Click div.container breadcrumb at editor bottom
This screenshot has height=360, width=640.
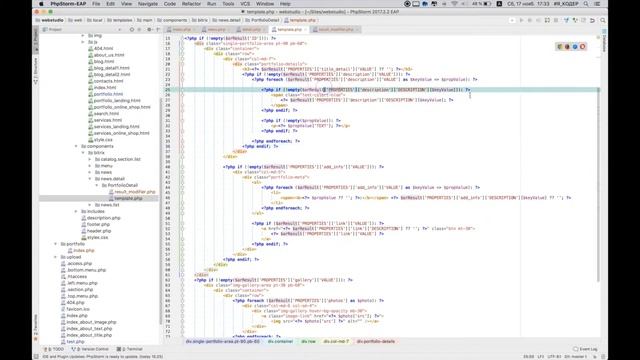pos(280,341)
